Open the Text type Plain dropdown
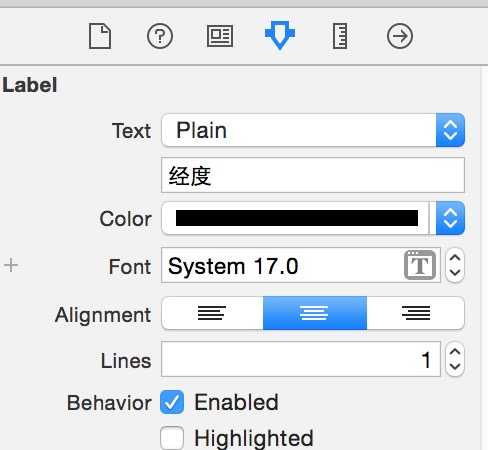488x450 pixels. click(313, 130)
